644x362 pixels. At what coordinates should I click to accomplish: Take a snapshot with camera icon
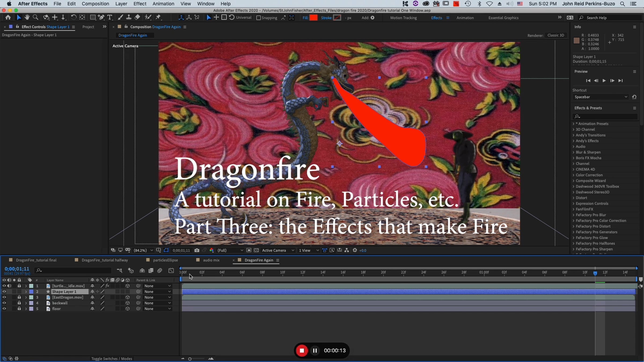pos(197,250)
